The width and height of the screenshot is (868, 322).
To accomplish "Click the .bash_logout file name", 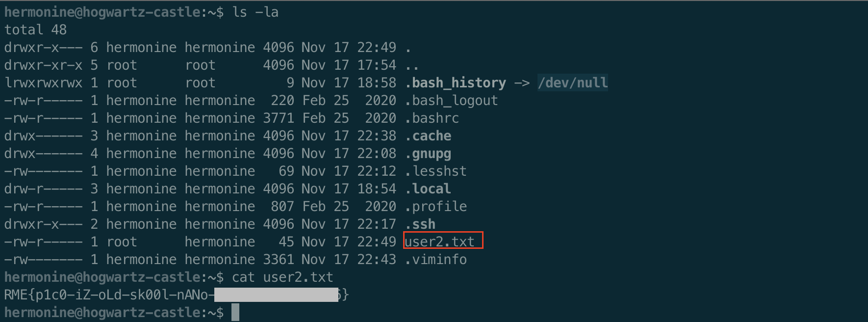I will point(452,101).
